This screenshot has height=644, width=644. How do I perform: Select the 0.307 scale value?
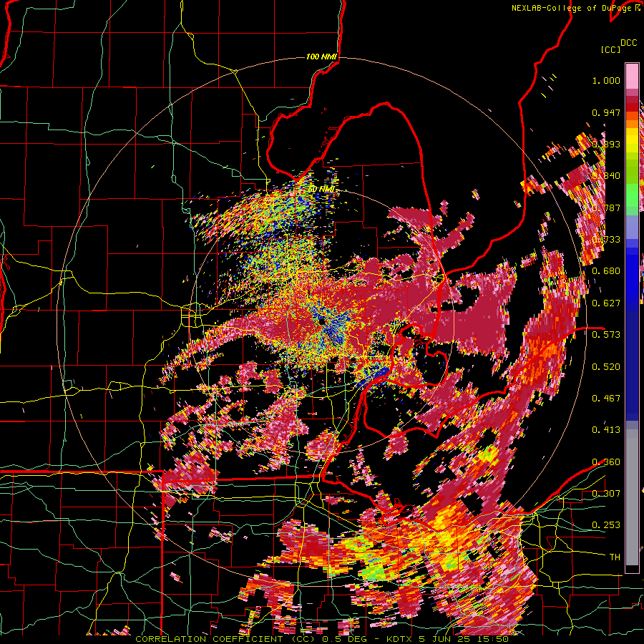coord(606,493)
